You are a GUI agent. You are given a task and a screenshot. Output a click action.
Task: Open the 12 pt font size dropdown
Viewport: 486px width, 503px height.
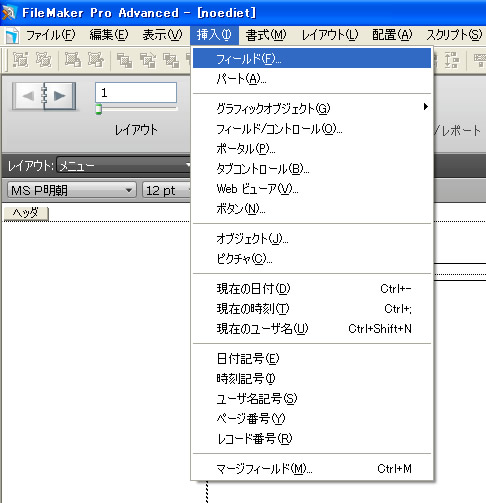(166, 190)
